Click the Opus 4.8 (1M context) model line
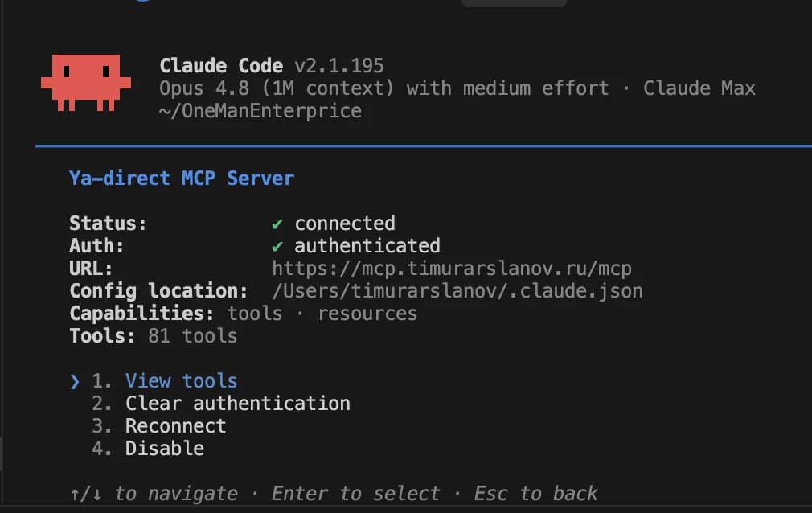 click(x=384, y=88)
